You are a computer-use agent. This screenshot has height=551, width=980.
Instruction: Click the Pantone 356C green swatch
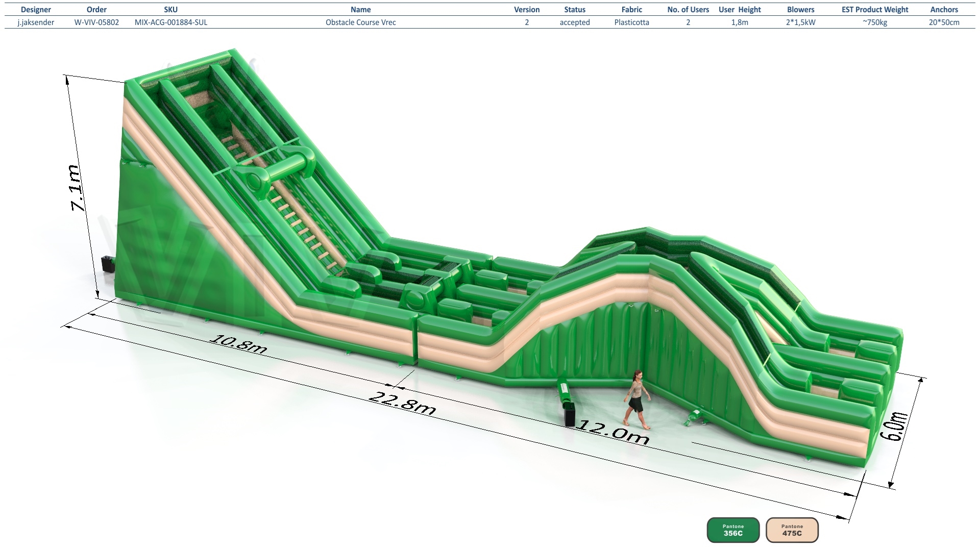tap(733, 530)
